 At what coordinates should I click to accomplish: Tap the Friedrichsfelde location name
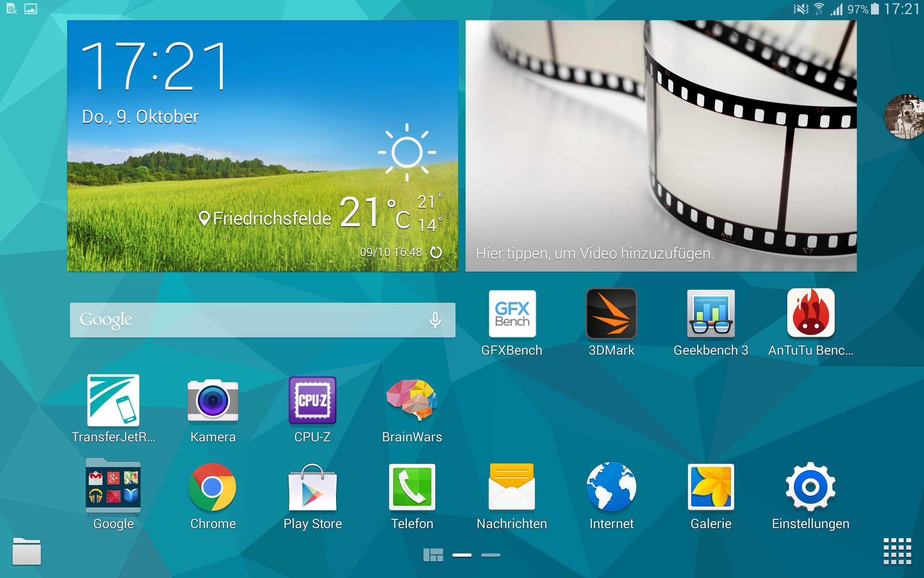[x=272, y=219]
